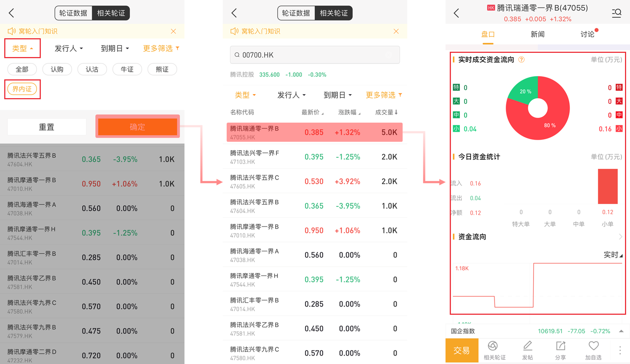Screen dimensions: 630x364
Task: Select 牛证 type filter chip
Action: tap(127, 69)
